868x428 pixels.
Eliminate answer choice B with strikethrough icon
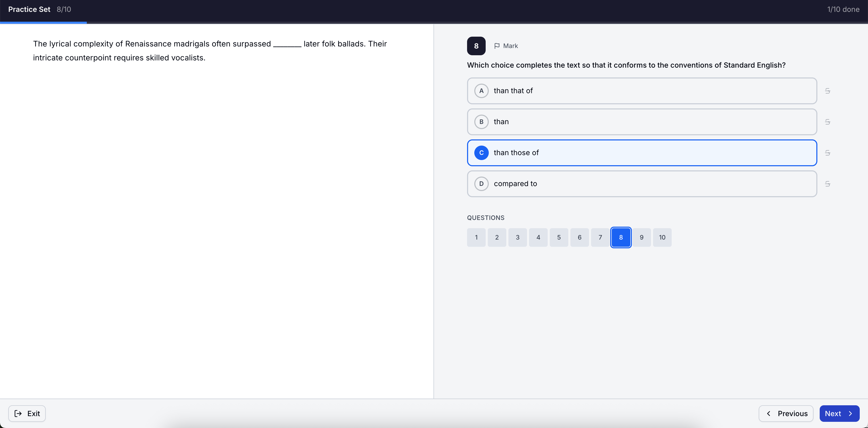[828, 122]
